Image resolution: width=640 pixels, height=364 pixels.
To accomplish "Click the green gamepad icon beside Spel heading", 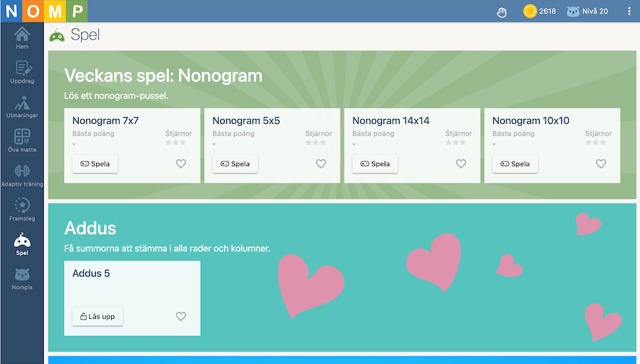I will pos(57,36).
